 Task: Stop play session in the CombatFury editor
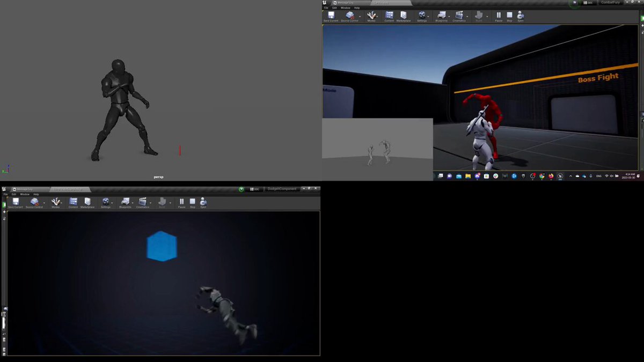click(509, 17)
